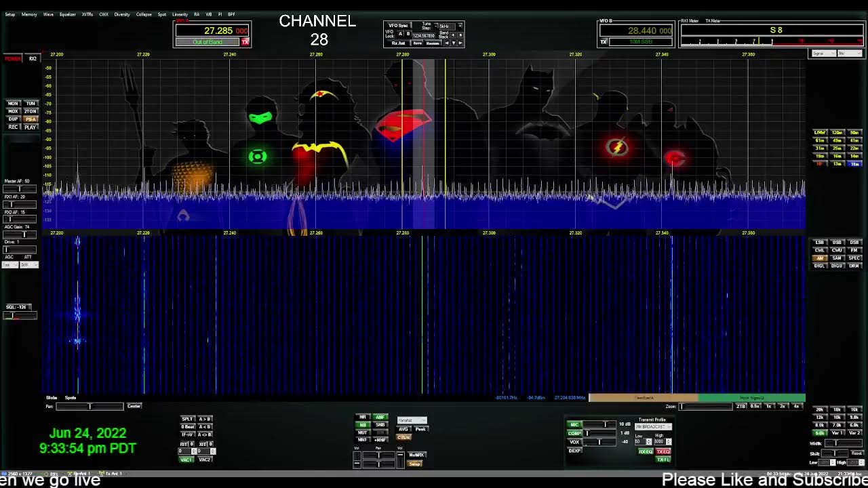Toggle the MNF manual notch filter
Screen dimensions: 868x488
363,440
